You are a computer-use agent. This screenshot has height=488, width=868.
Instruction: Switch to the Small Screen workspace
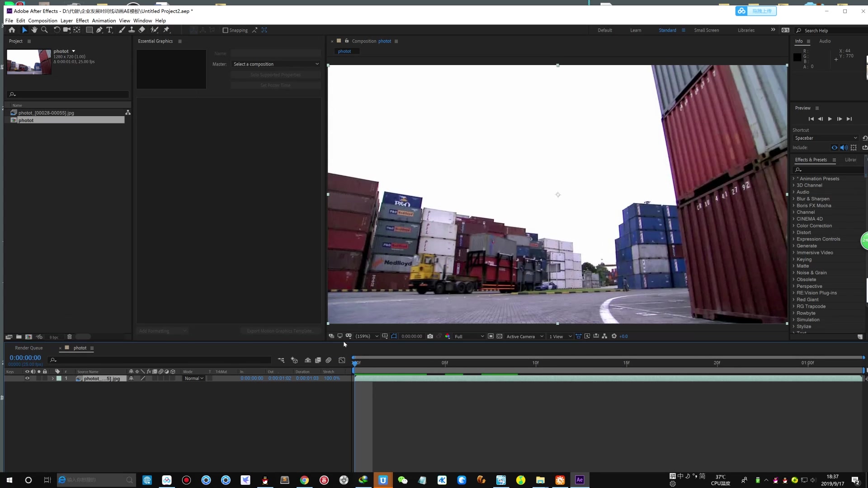(x=706, y=30)
